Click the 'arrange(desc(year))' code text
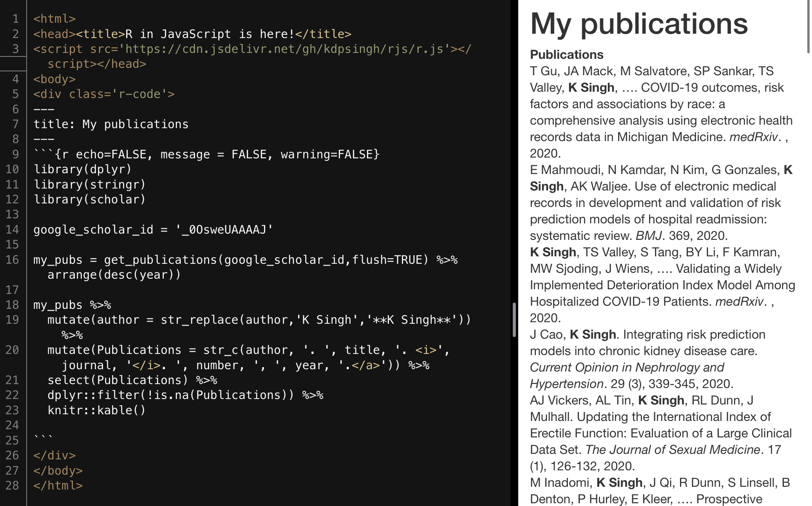 tap(114, 275)
